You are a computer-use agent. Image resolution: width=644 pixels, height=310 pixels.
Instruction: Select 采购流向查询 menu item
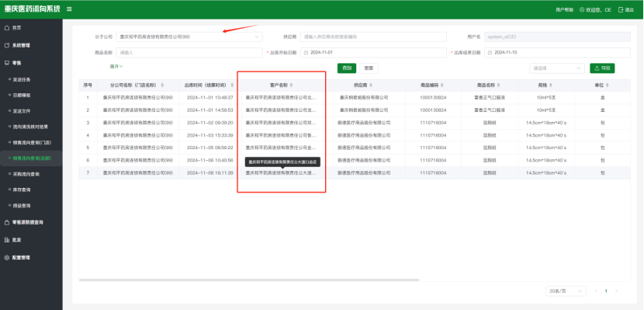pyautogui.click(x=25, y=174)
